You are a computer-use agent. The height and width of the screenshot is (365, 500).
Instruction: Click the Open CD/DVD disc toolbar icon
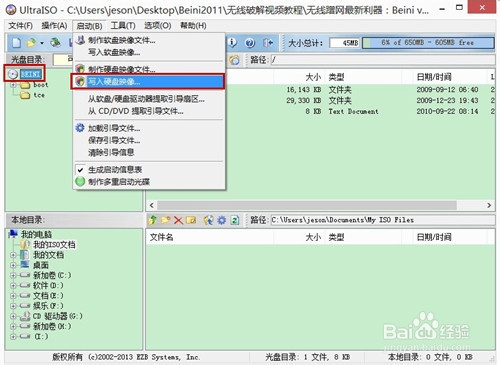point(55,42)
